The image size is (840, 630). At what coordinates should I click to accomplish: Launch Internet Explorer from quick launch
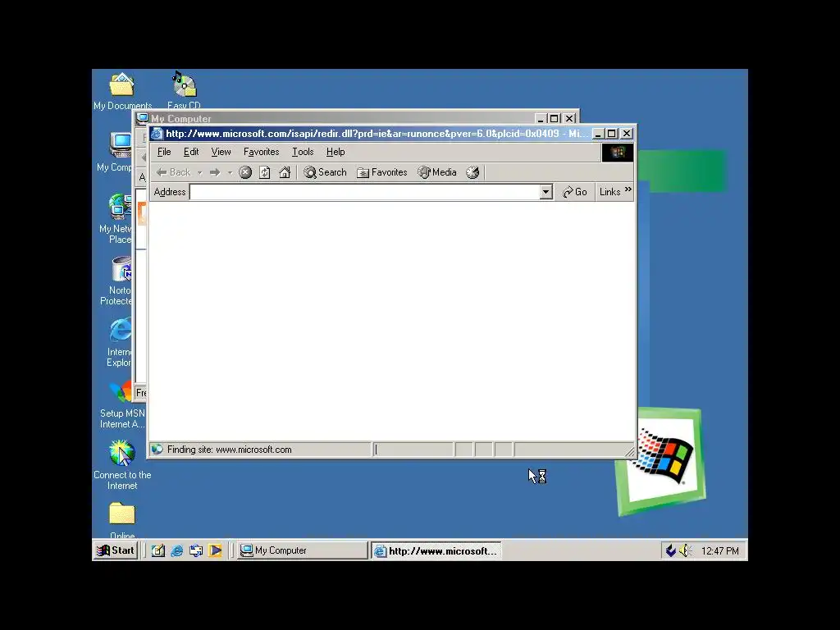177,550
